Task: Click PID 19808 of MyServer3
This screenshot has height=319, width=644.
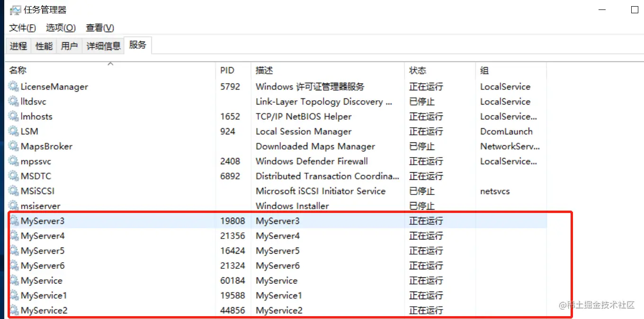Action: pyautogui.click(x=233, y=221)
